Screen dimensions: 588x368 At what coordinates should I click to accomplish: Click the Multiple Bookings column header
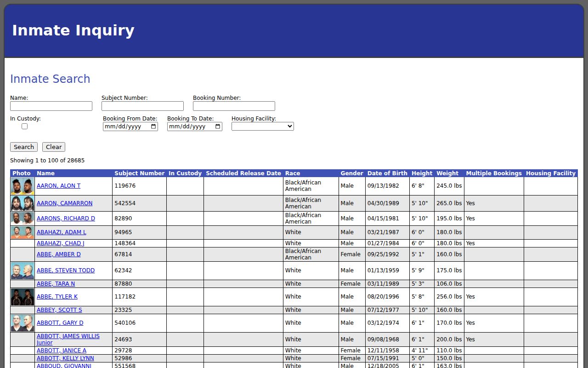click(494, 173)
